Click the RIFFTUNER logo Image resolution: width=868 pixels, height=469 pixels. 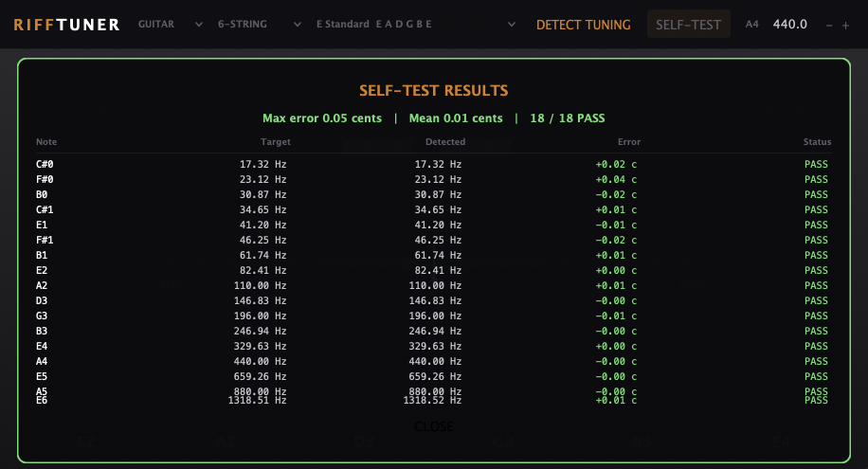[66, 25]
